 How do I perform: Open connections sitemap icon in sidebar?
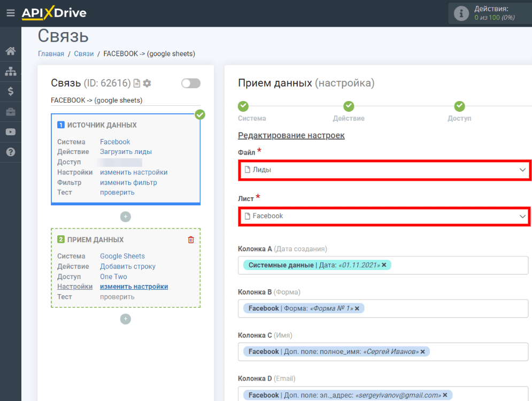tap(11, 71)
